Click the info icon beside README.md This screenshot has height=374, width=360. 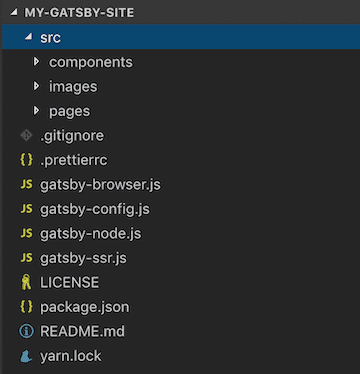(26, 331)
